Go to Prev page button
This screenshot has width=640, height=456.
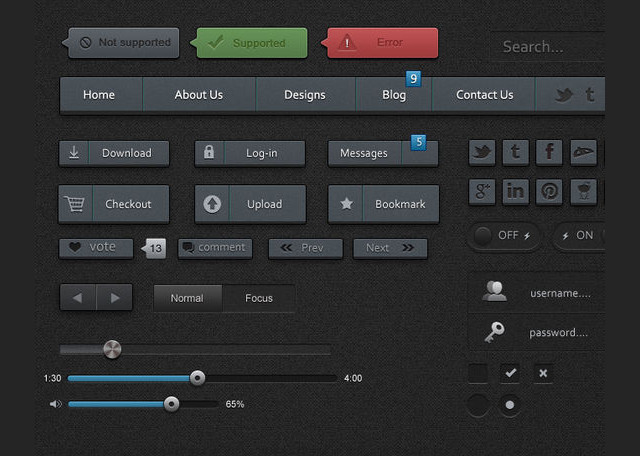click(306, 249)
